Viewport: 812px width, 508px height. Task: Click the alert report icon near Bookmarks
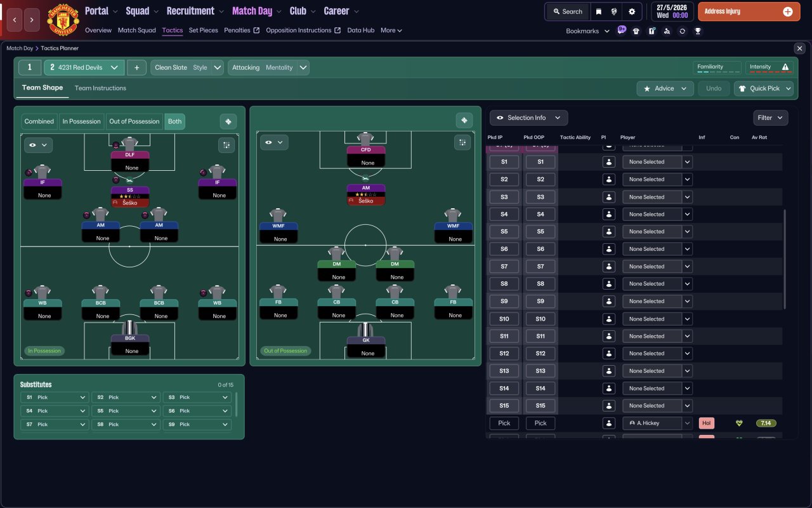click(x=652, y=30)
